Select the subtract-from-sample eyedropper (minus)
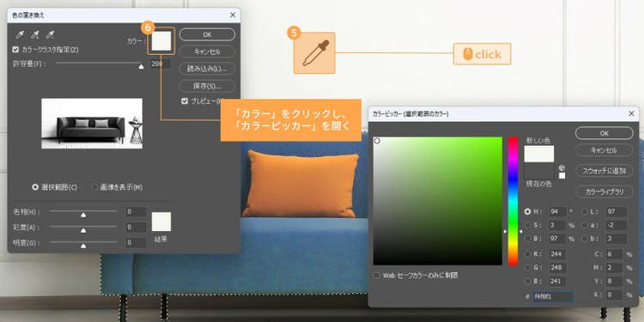The height and width of the screenshot is (322, 644). pyautogui.click(x=50, y=35)
